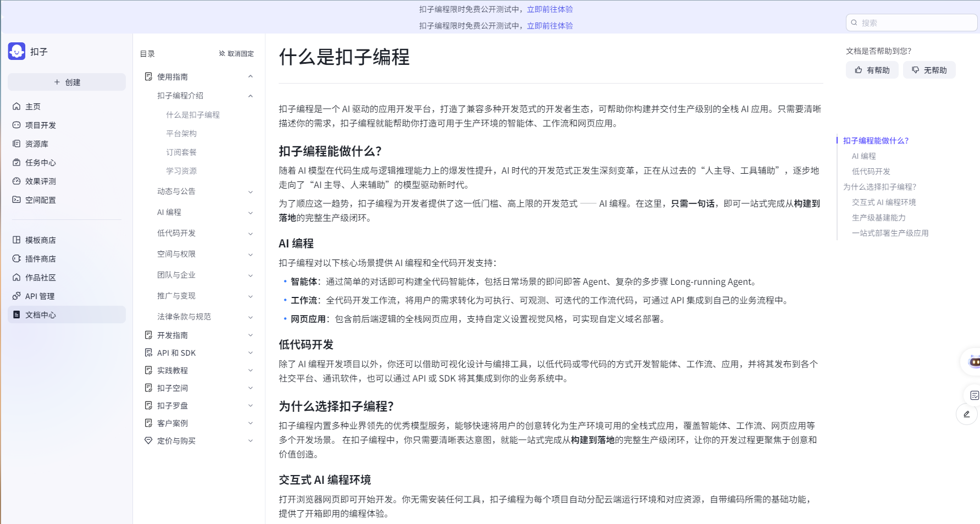This screenshot has width=980, height=524.
Task: Open 模板商店 icon in sidebar
Action: (16, 240)
